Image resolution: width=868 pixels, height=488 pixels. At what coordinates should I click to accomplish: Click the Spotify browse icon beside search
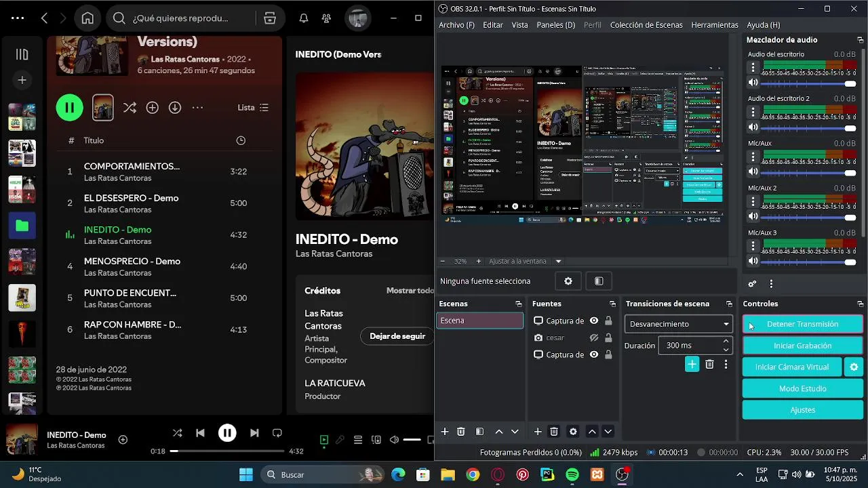pos(270,18)
